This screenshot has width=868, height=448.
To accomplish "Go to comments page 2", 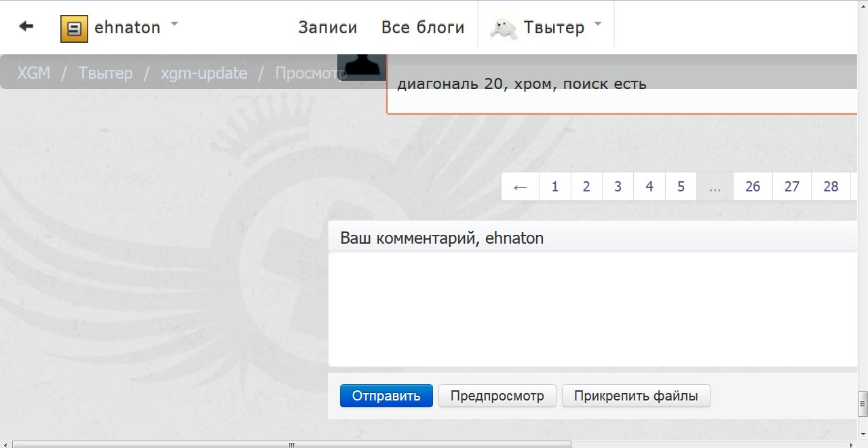I will [586, 187].
